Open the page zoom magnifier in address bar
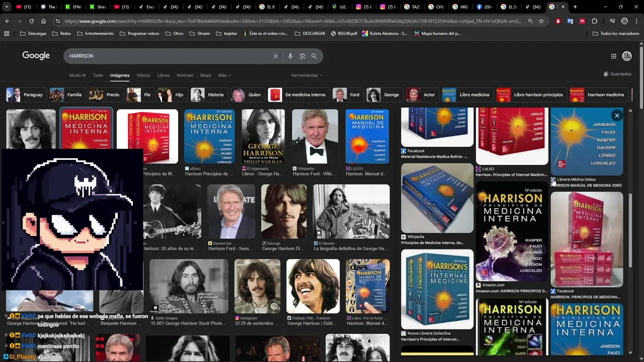644x362 pixels. pos(530,21)
